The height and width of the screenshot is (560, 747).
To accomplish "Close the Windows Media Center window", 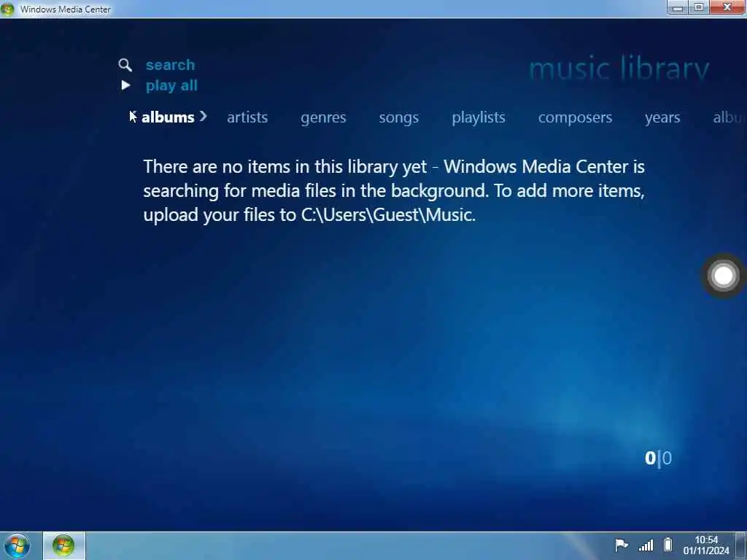I will 727,7.
